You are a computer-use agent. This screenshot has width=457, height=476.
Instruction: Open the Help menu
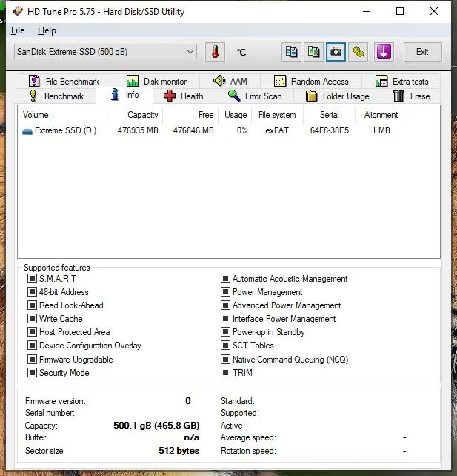click(x=47, y=30)
